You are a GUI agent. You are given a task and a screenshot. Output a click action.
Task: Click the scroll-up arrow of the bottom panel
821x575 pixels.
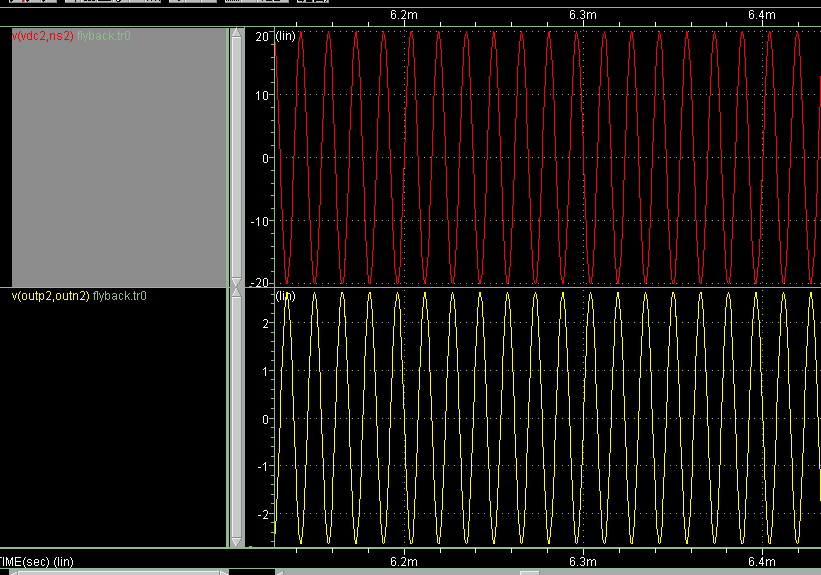[236, 293]
